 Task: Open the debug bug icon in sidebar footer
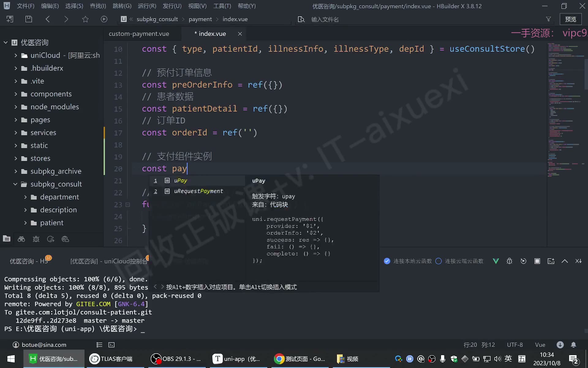click(36, 239)
